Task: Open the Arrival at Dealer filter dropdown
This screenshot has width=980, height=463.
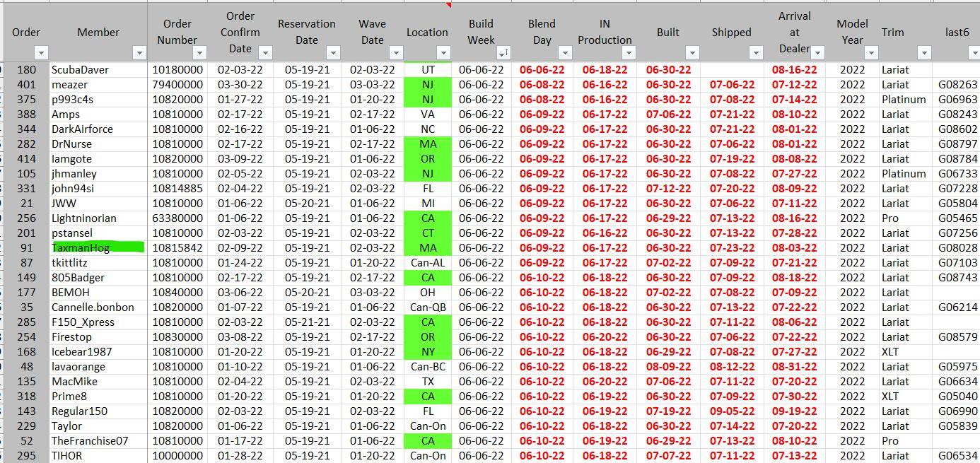Action: (x=817, y=53)
